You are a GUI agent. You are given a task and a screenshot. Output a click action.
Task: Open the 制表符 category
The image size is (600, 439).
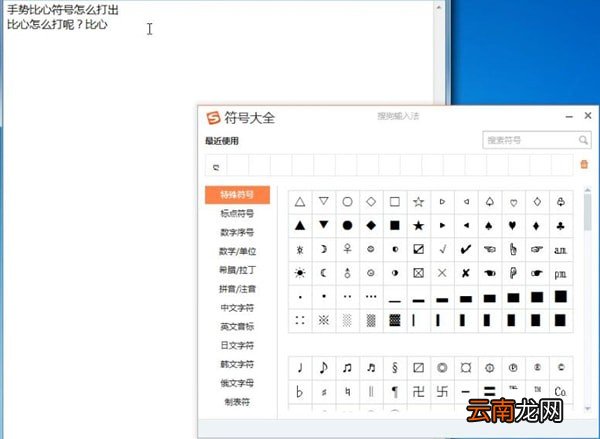pyautogui.click(x=237, y=401)
